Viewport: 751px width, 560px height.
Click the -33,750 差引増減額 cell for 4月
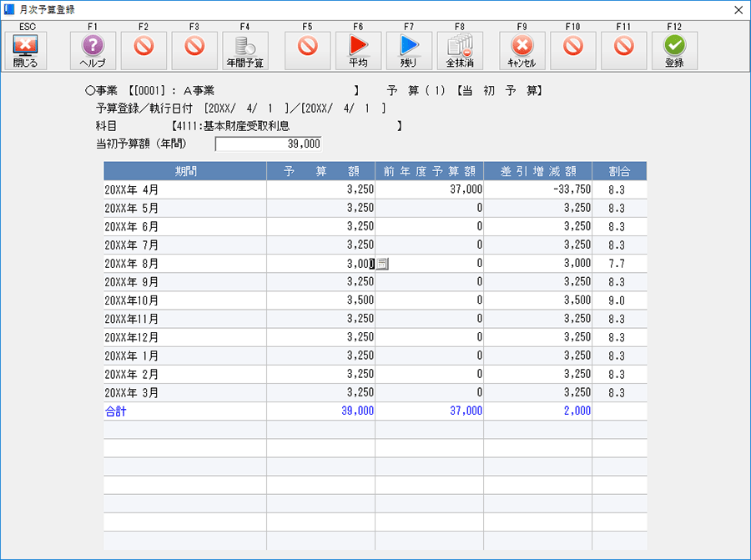538,189
